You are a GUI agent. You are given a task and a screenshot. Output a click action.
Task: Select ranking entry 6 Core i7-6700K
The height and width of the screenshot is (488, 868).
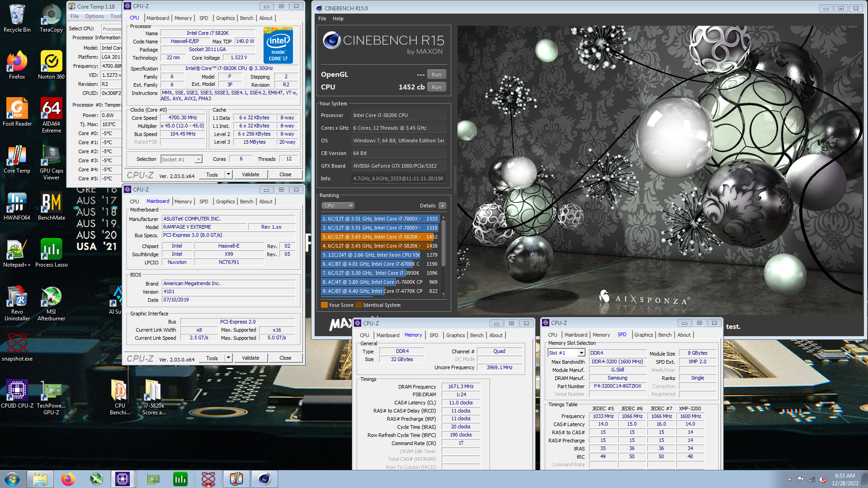point(380,264)
